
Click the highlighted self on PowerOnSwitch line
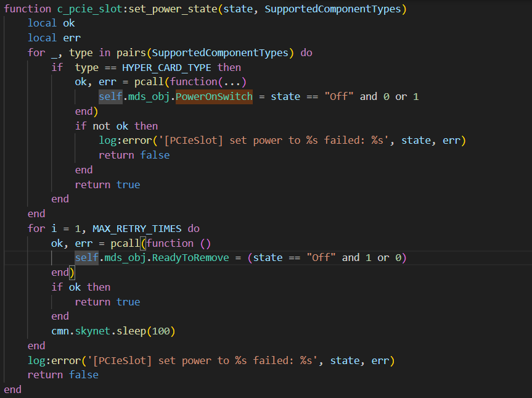coord(110,96)
